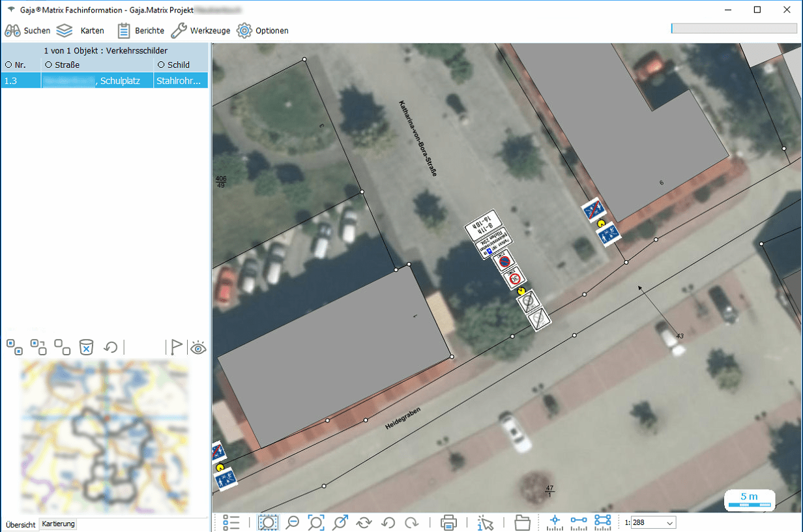Image resolution: width=803 pixels, height=532 pixels.
Task: Select the Straße column radio button
Action: click(49, 65)
